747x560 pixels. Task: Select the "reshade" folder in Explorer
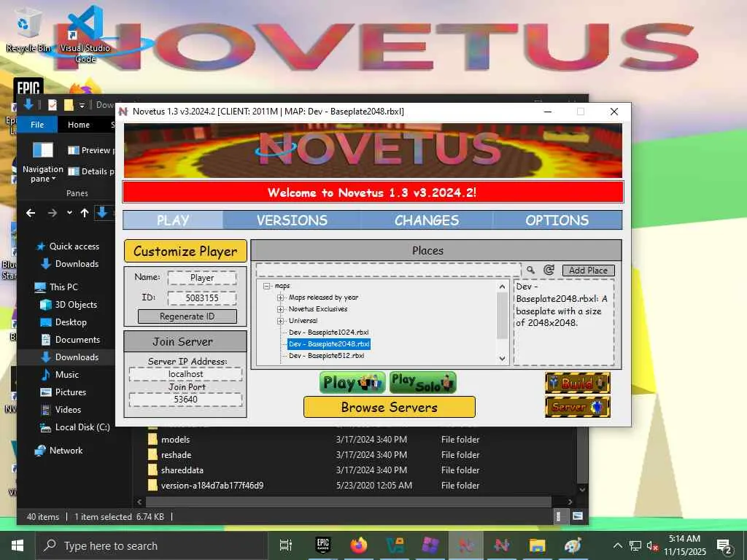point(176,455)
